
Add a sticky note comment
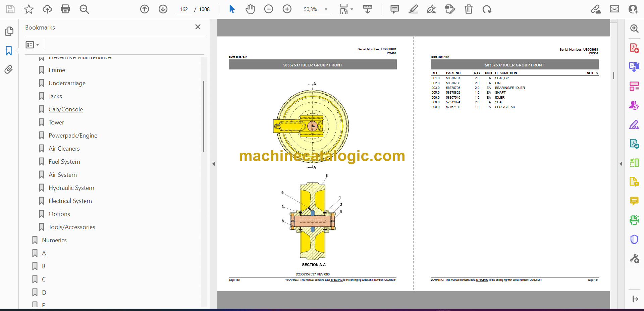coord(394,9)
